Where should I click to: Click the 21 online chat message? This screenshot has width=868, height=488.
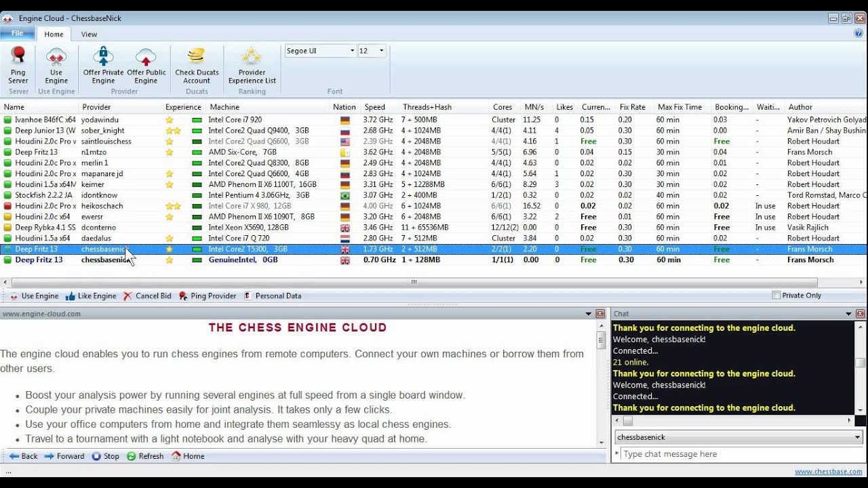coord(631,363)
